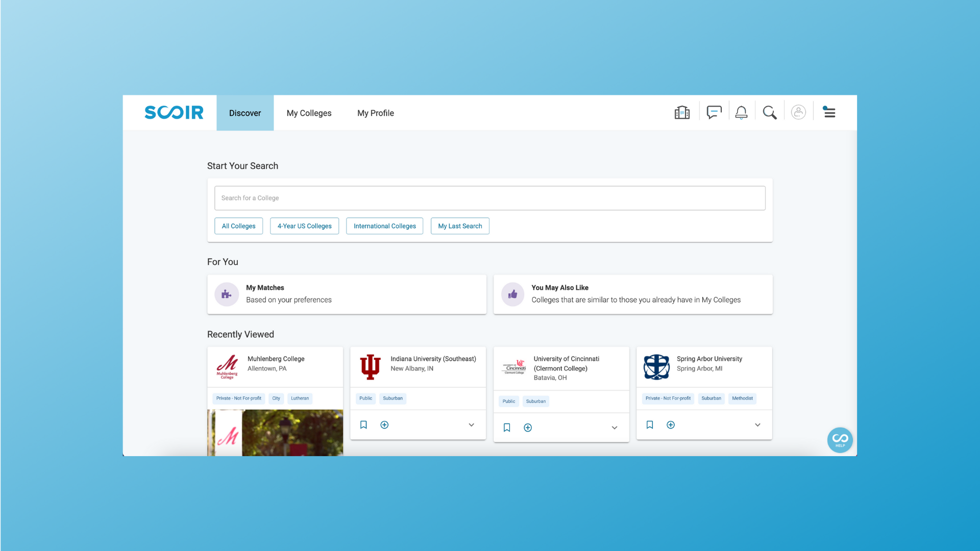Expand the Indiana University Southeast card dropdown
Screen dimensions: 980x551
point(471,424)
